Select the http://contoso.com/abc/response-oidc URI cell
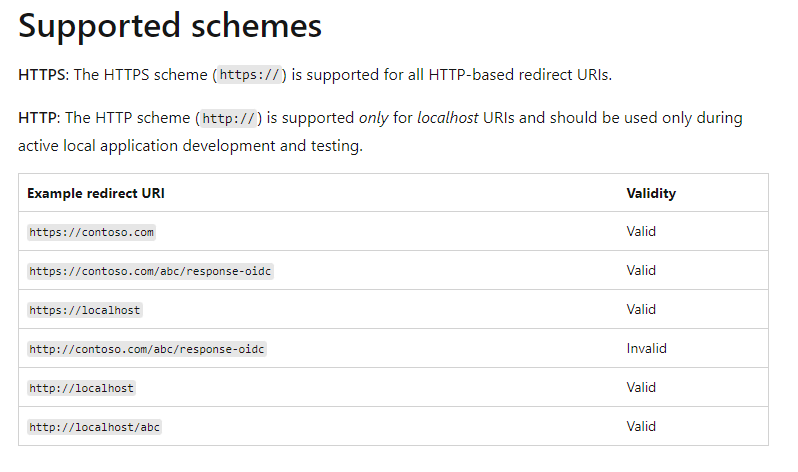798x472 pixels. coord(147,349)
